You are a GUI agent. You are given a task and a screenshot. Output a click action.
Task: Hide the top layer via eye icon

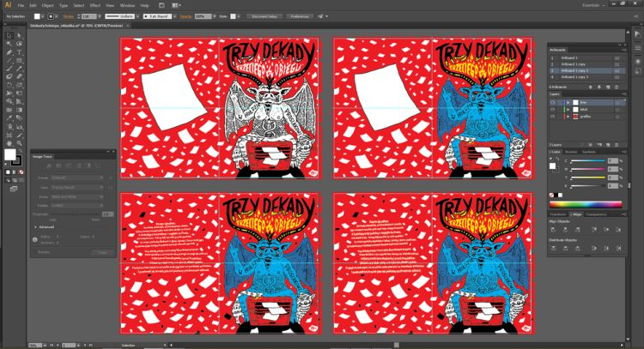[x=552, y=102]
